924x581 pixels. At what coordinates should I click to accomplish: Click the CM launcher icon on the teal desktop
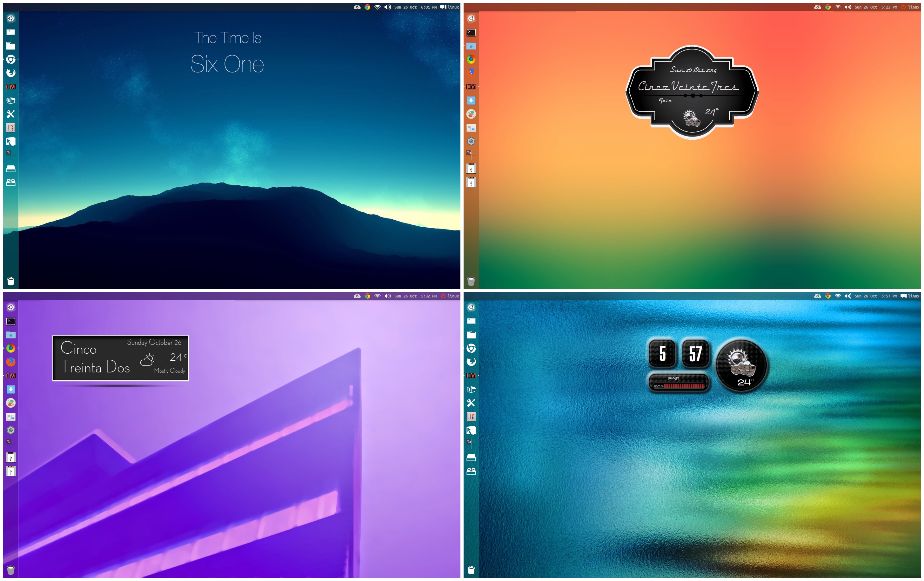click(471, 376)
